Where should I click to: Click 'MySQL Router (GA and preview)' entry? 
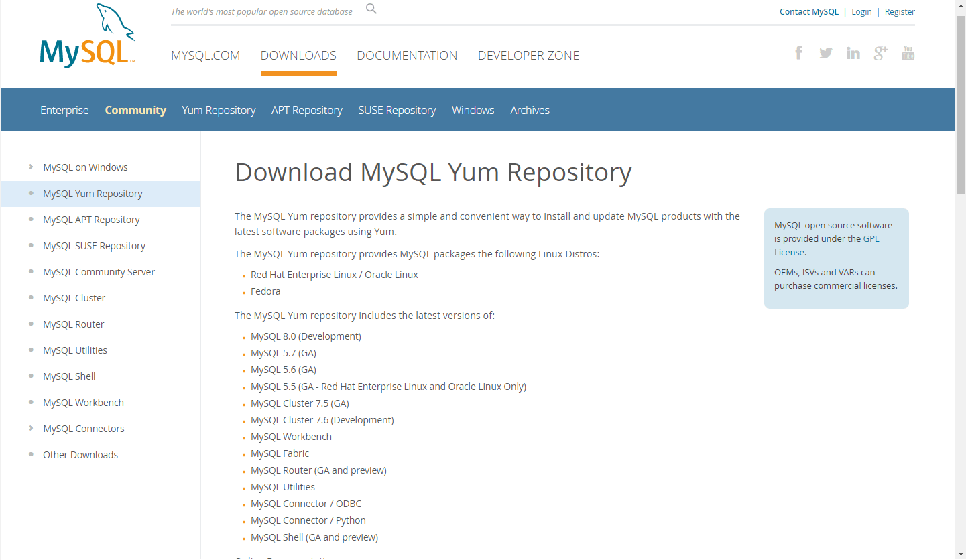(x=318, y=470)
